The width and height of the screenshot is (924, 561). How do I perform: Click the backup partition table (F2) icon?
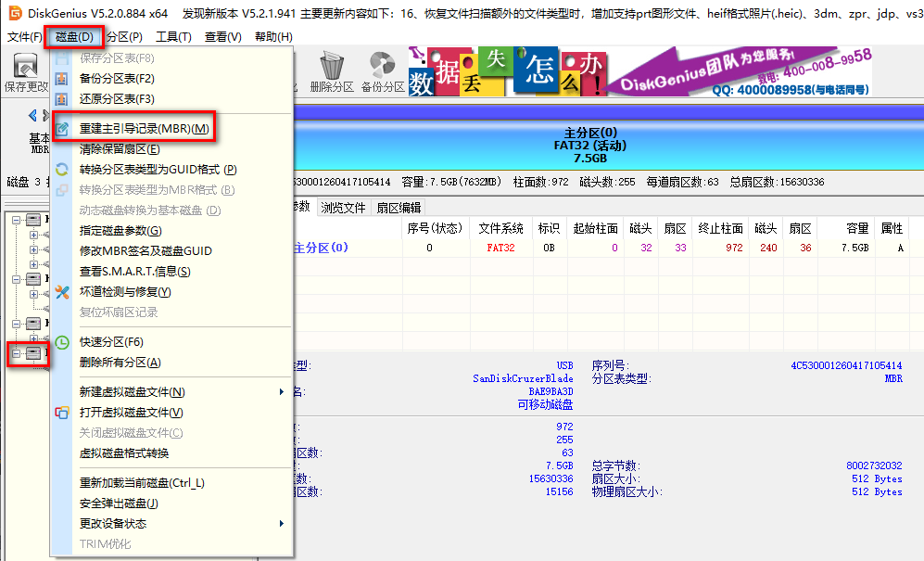click(62, 79)
